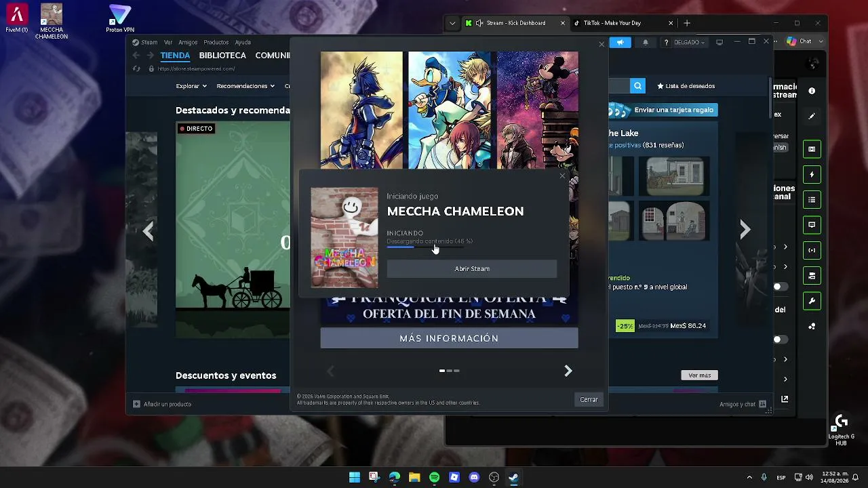The width and height of the screenshot is (868, 488).
Task: Open the Steam menu in the menu bar
Action: coord(149,42)
